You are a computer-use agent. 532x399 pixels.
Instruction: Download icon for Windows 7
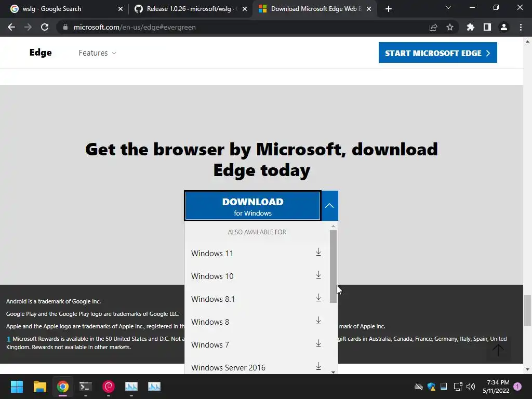[318, 343]
